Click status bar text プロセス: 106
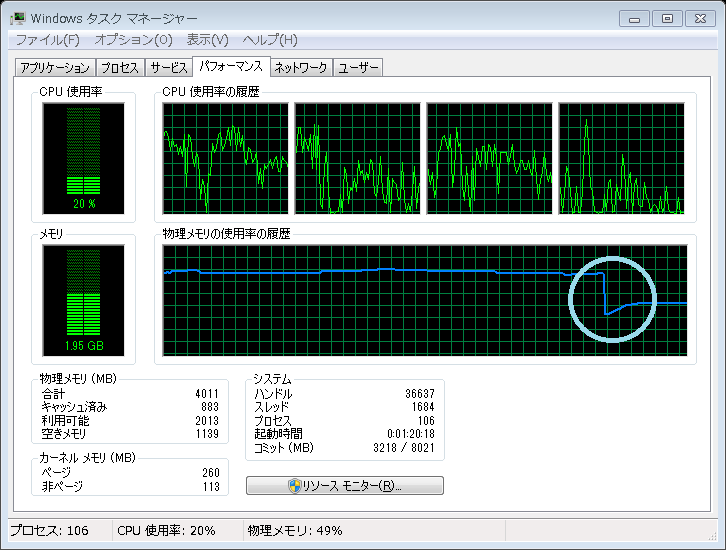 (50, 531)
